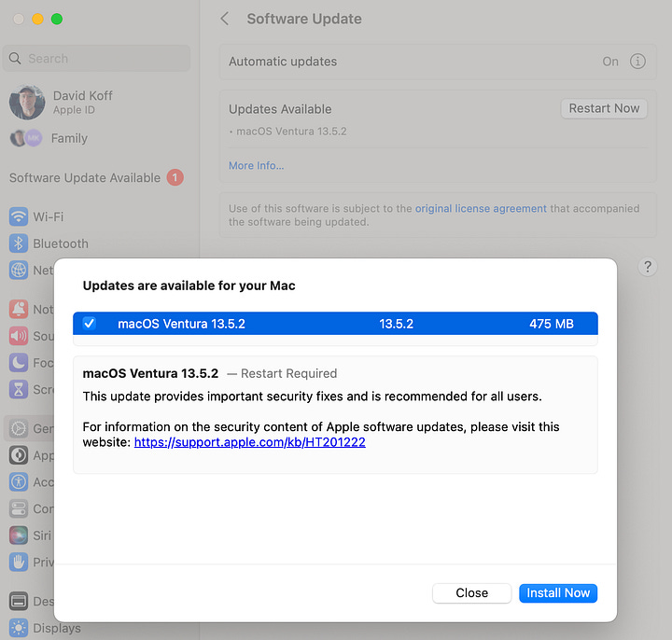Image resolution: width=672 pixels, height=640 pixels.
Task: Focus the Search field
Action: pyautogui.click(x=96, y=58)
